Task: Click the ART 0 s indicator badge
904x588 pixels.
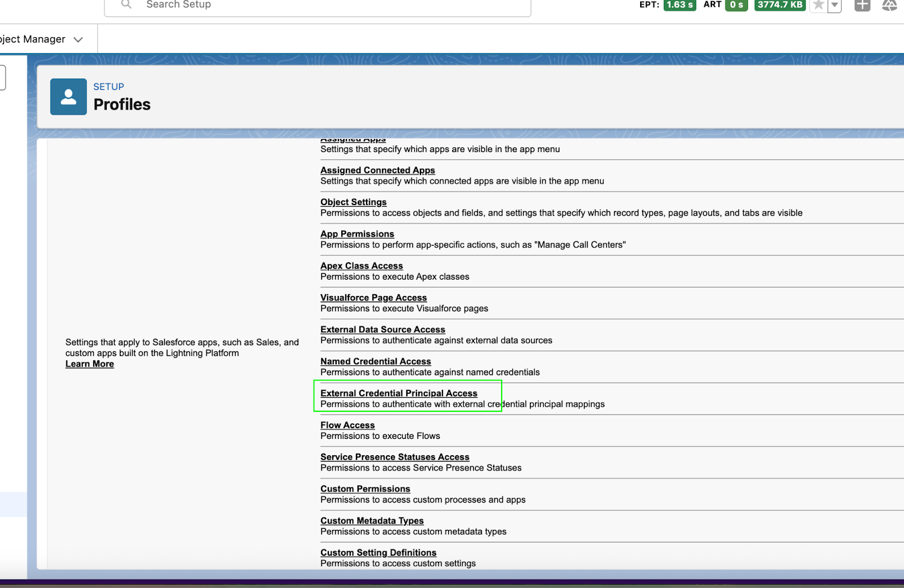Action: tap(736, 5)
